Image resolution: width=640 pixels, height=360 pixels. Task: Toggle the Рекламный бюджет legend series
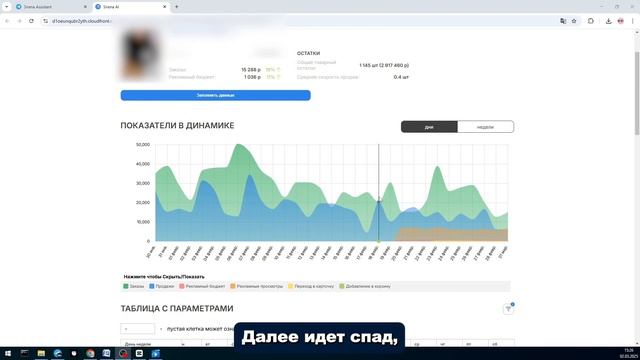click(202, 286)
